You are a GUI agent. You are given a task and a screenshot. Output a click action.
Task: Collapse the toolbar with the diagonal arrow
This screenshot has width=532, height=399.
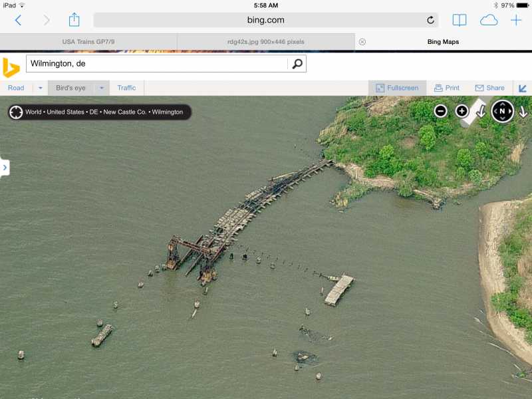pyautogui.click(x=523, y=88)
